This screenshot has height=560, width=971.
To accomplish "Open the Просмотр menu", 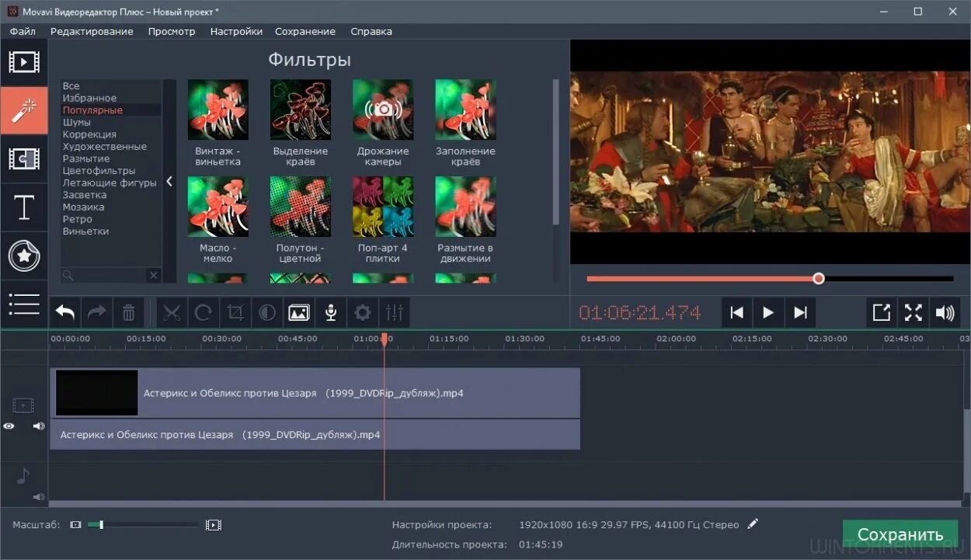I will (172, 31).
